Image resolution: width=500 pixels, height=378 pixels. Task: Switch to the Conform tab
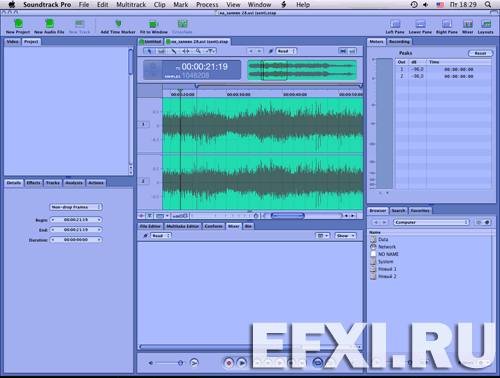tap(213, 226)
